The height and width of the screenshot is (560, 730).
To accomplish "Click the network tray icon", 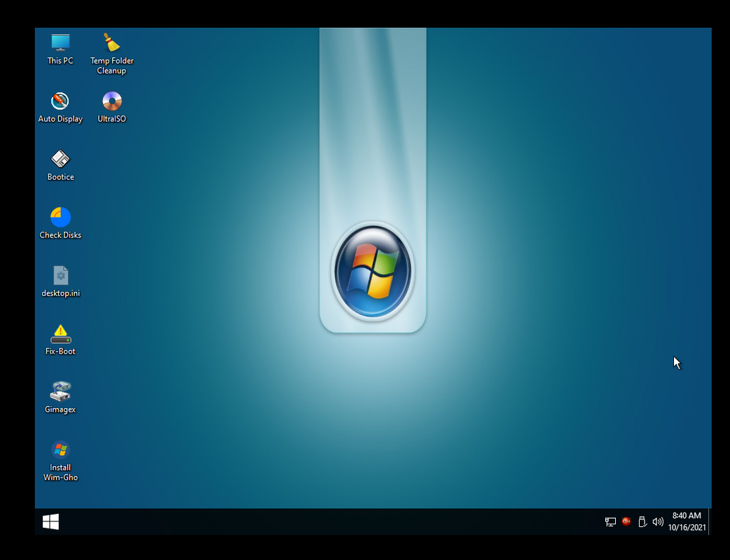I will point(610,522).
